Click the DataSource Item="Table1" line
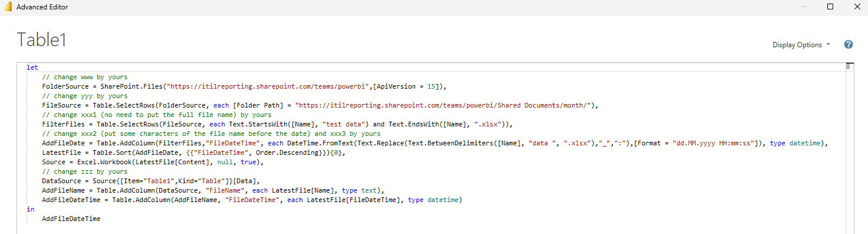Image resolution: width=868 pixels, height=234 pixels. pos(150,181)
